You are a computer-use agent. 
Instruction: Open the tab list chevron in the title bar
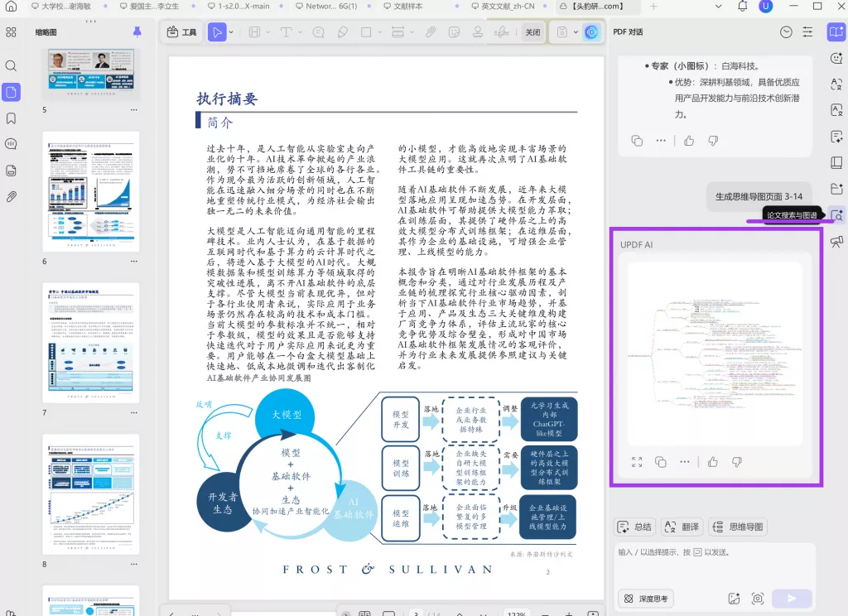[717, 7]
